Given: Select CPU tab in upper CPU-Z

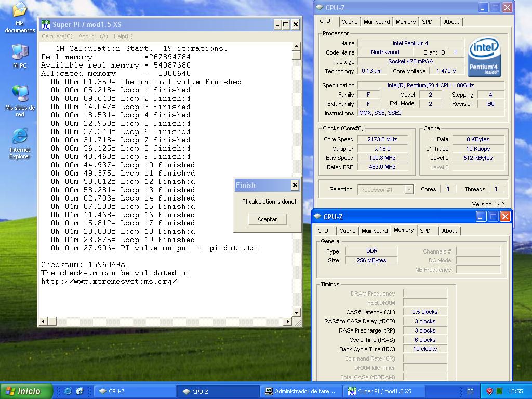Looking at the screenshot, I should click(325, 21).
